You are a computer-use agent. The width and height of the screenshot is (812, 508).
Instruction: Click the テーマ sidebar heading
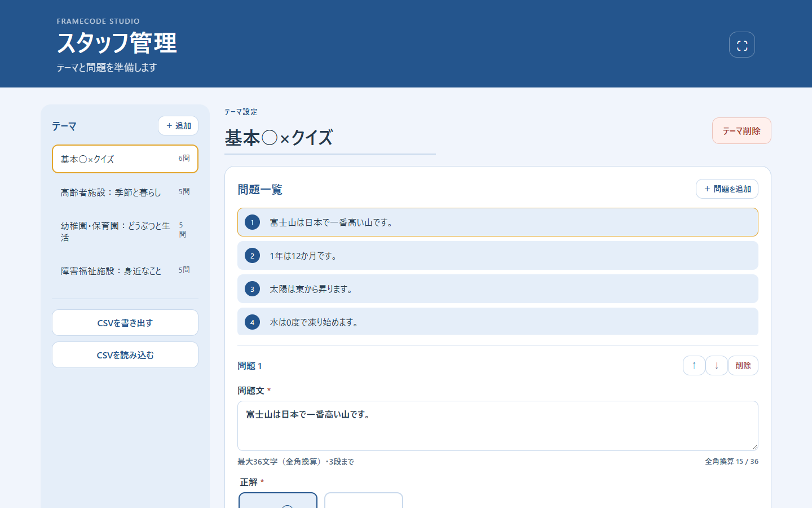[64, 126]
